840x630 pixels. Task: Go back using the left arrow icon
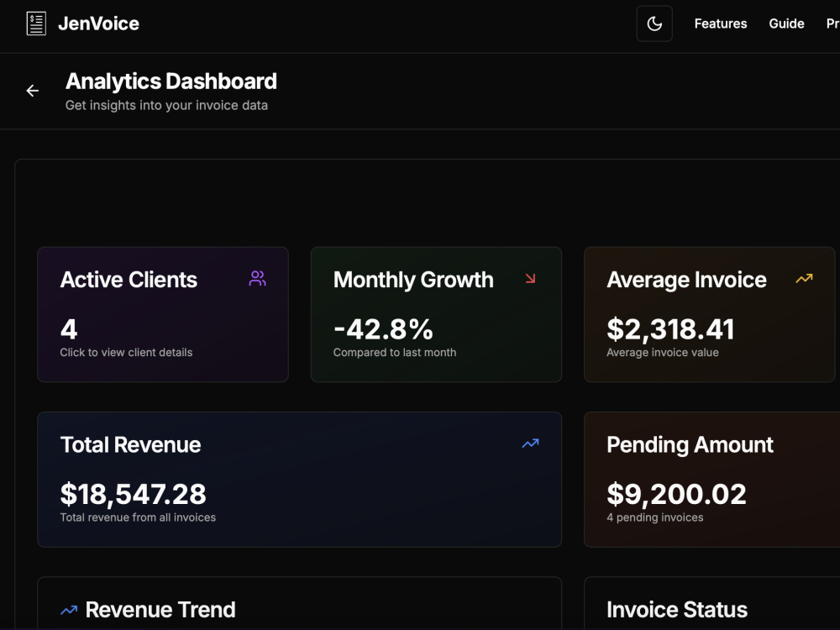pyautogui.click(x=33, y=91)
